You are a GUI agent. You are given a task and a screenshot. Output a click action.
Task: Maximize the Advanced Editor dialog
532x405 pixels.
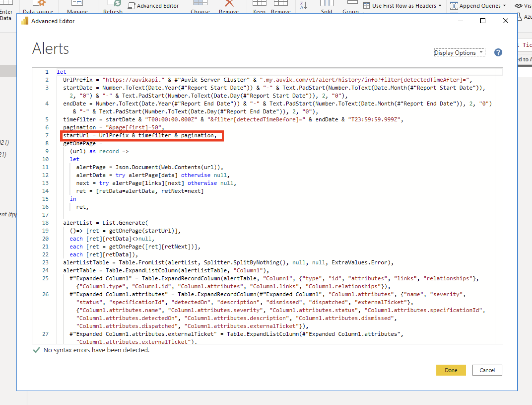[x=483, y=21]
